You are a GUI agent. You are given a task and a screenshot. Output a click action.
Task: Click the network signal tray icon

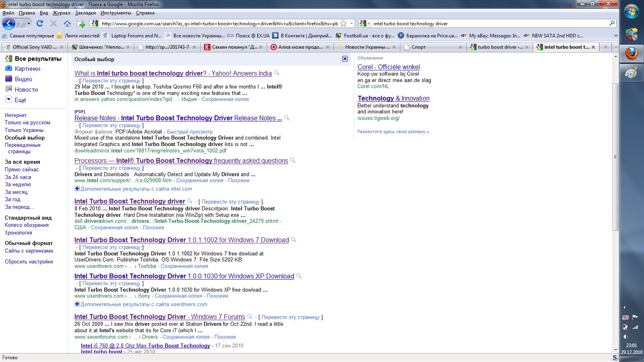(x=635, y=327)
